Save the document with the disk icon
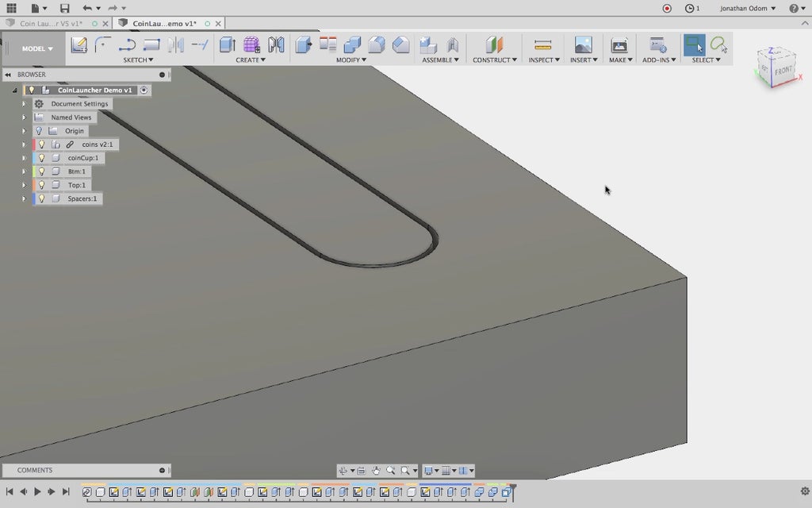 pos(64,8)
